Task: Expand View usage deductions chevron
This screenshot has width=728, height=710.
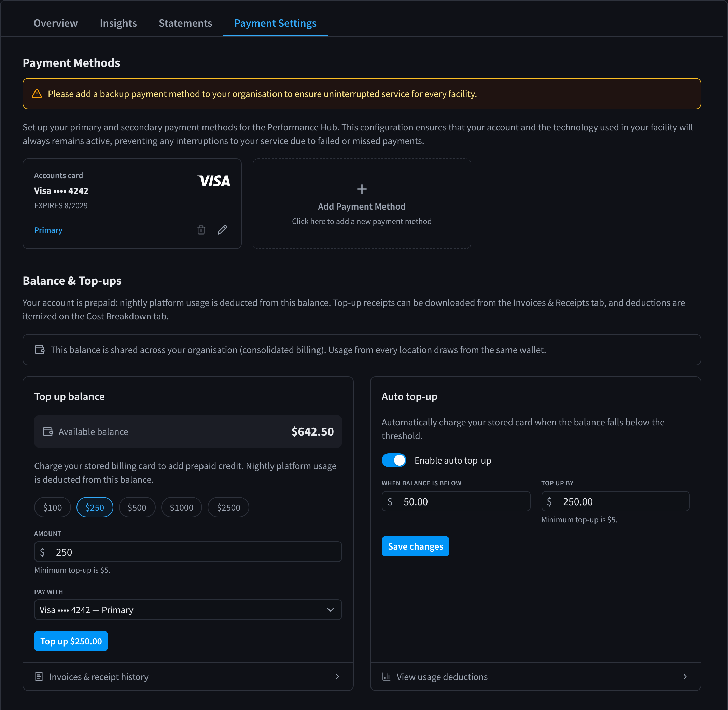Action: tap(685, 677)
